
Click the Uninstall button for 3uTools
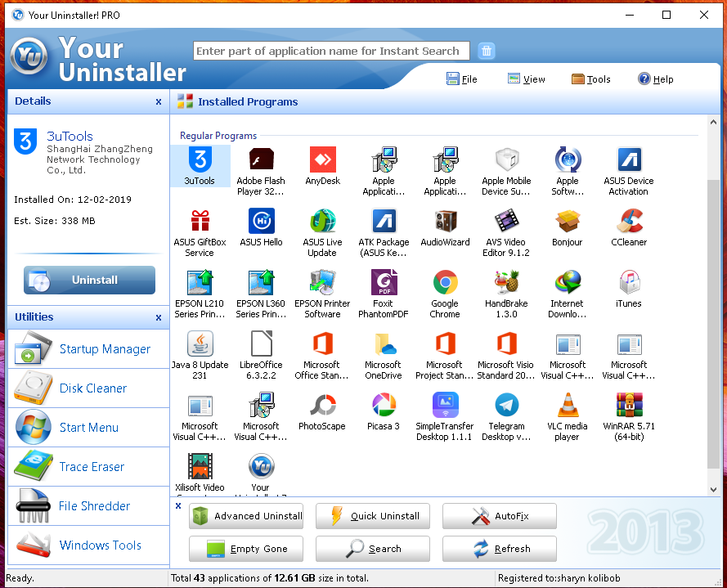pyautogui.click(x=89, y=280)
